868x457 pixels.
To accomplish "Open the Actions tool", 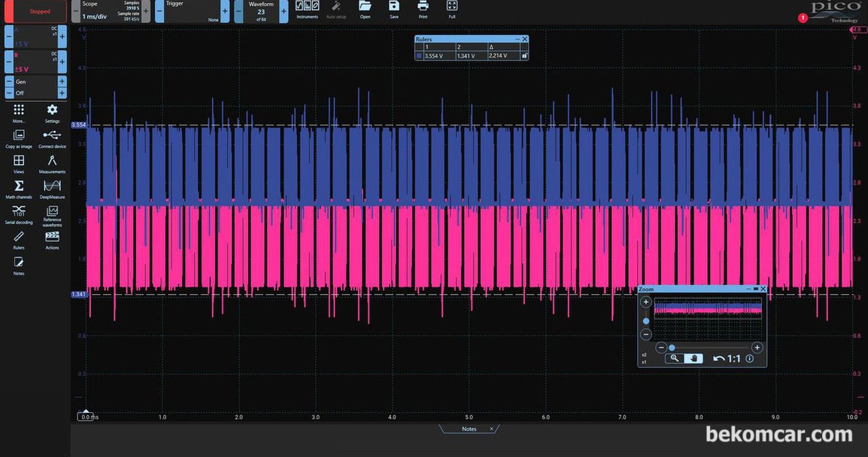I will click(52, 238).
